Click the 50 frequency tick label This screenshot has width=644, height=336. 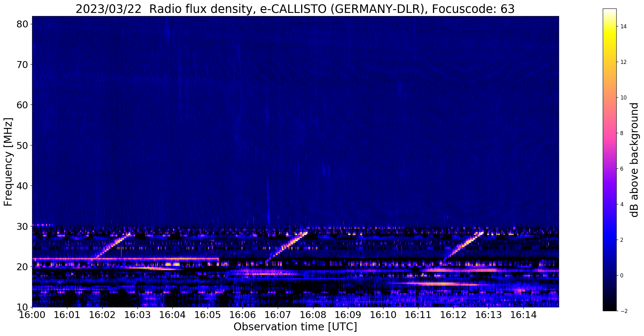coord(22,145)
